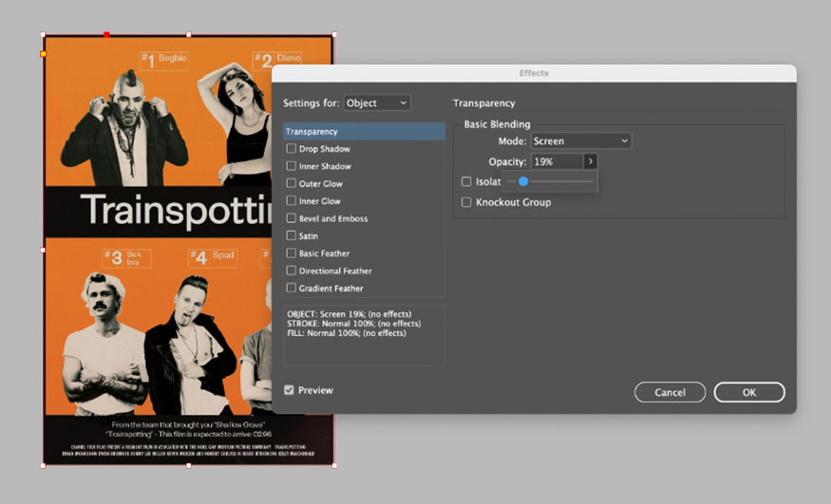Open the Gradient Feather settings label
The height and width of the screenshot is (504, 831).
tap(331, 289)
